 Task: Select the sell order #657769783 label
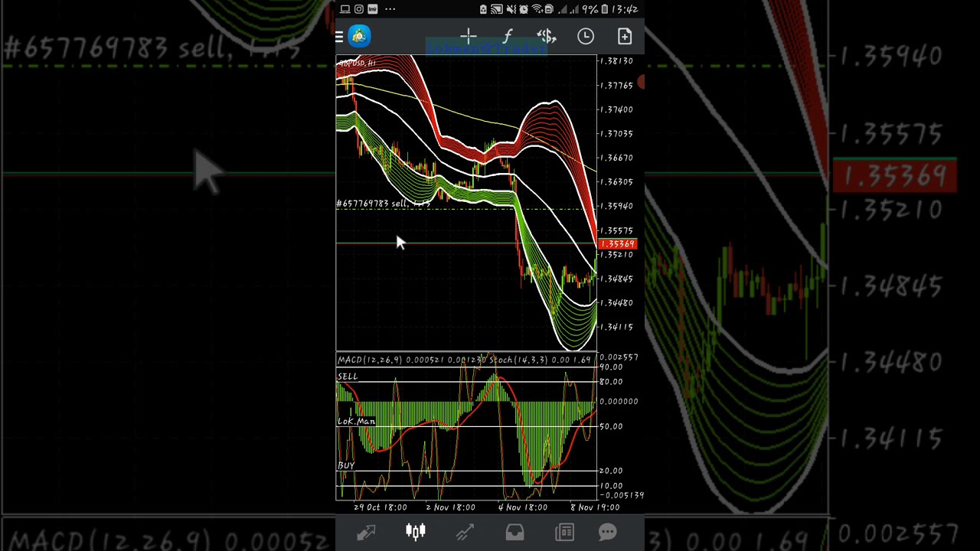point(384,204)
